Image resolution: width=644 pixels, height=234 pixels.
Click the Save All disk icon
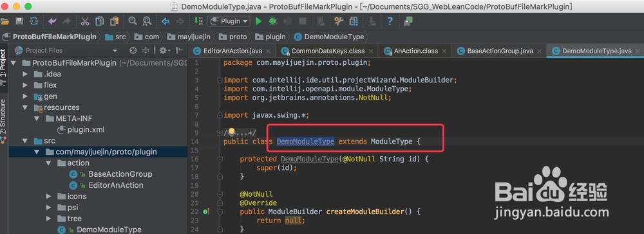click(19, 21)
